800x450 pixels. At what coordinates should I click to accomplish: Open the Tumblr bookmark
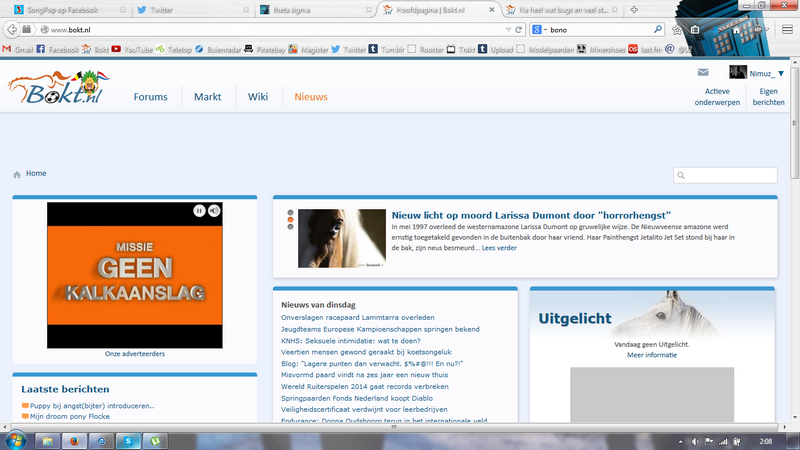click(x=387, y=49)
